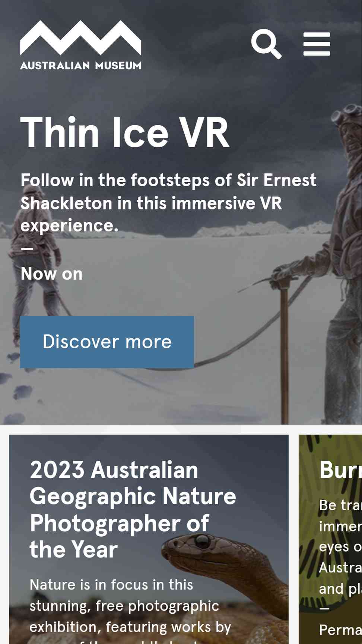The width and height of the screenshot is (362, 644).
Task: Open the search magnifier icon
Action: coord(266,44)
